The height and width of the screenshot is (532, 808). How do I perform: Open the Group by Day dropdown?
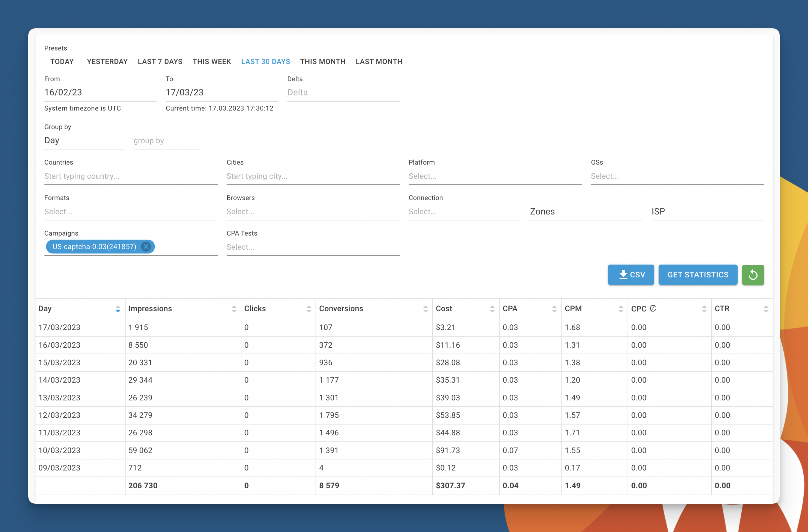pos(84,140)
